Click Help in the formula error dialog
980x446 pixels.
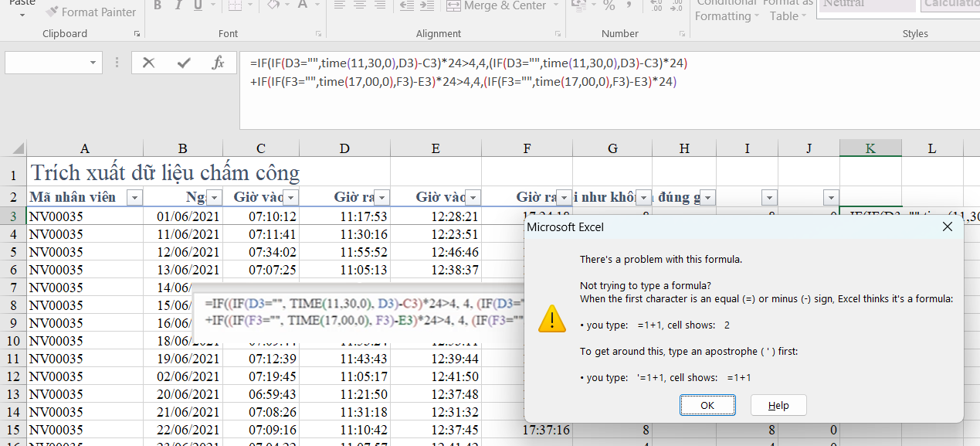(778, 405)
